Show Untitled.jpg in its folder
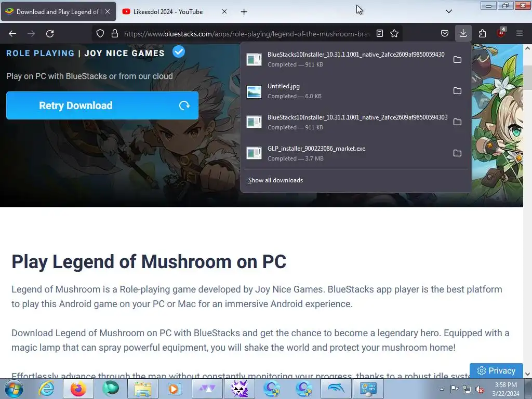This screenshot has width=532, height=399. point(457,91)
